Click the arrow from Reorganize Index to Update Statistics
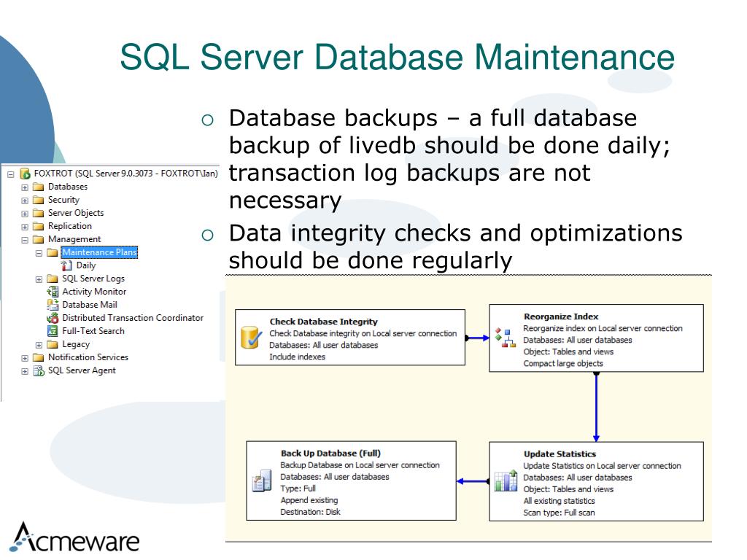Image resolution: width=747 pixels, height=560 pixels. click(596, 407)
